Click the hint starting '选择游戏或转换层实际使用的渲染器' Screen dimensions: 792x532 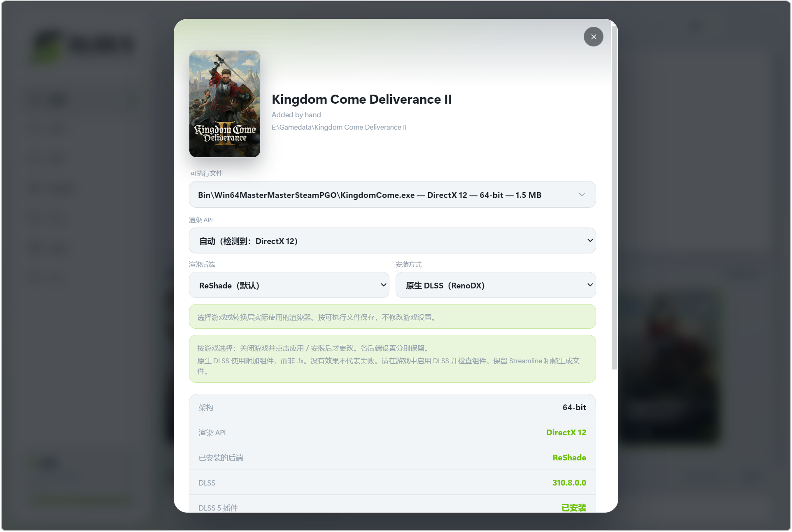(x=317, y=317)
